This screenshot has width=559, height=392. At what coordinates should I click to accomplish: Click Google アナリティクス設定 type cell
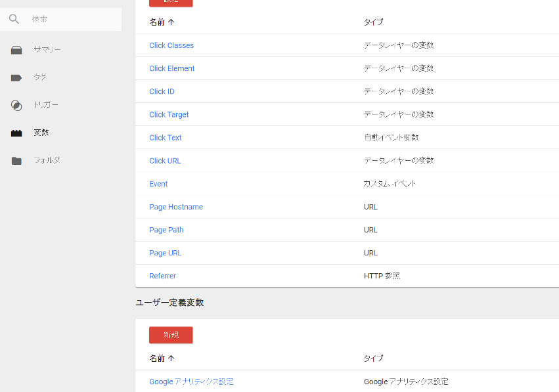pos(406,381)
